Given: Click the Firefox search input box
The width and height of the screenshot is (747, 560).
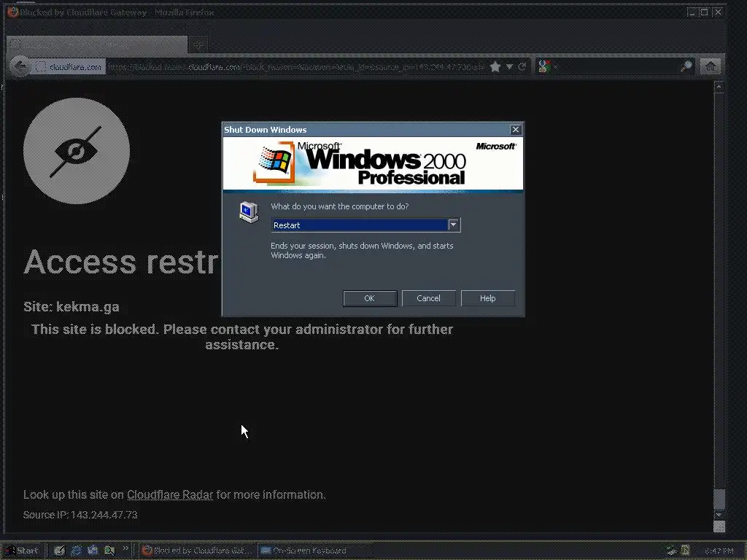Looking at the screenshot, I should (617, 66).
